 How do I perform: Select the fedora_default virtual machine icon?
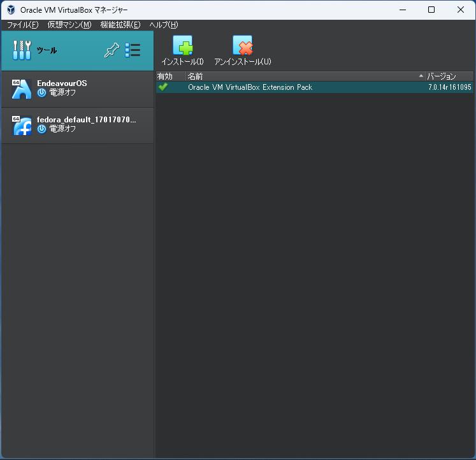coord(22,126)
